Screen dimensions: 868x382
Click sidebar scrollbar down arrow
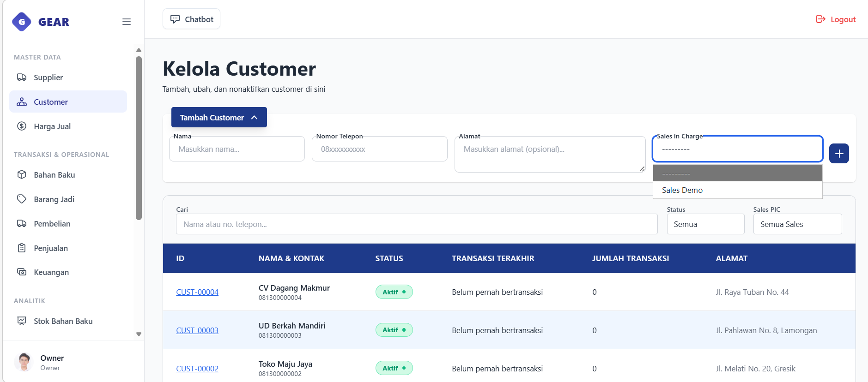(x=139, y=334)
